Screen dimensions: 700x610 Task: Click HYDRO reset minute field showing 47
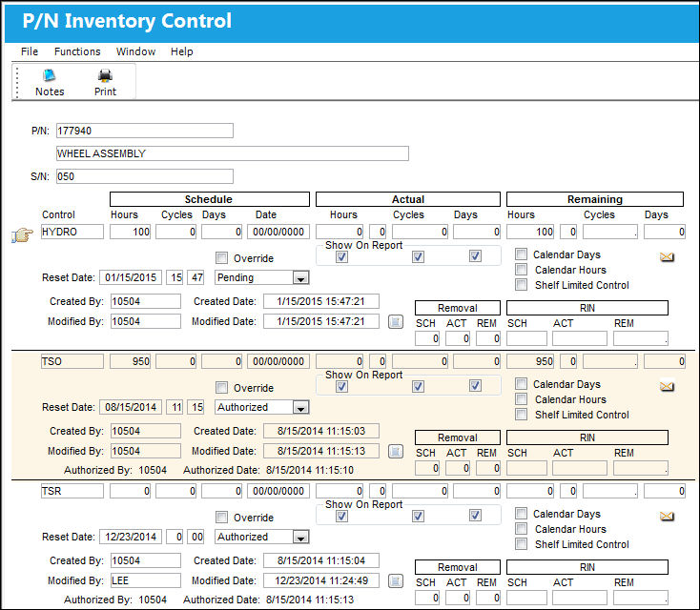coord(196,277)
